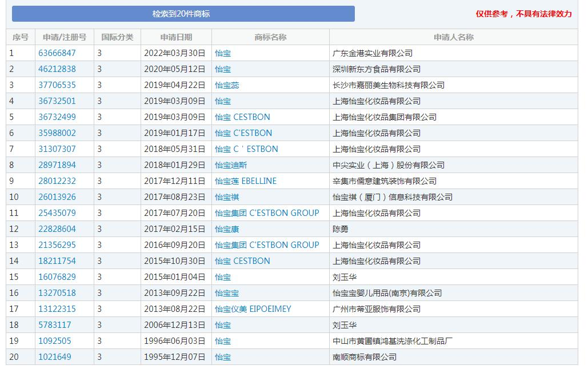Click the 序号 column header

pyautogui.click(x=21, y=37)
